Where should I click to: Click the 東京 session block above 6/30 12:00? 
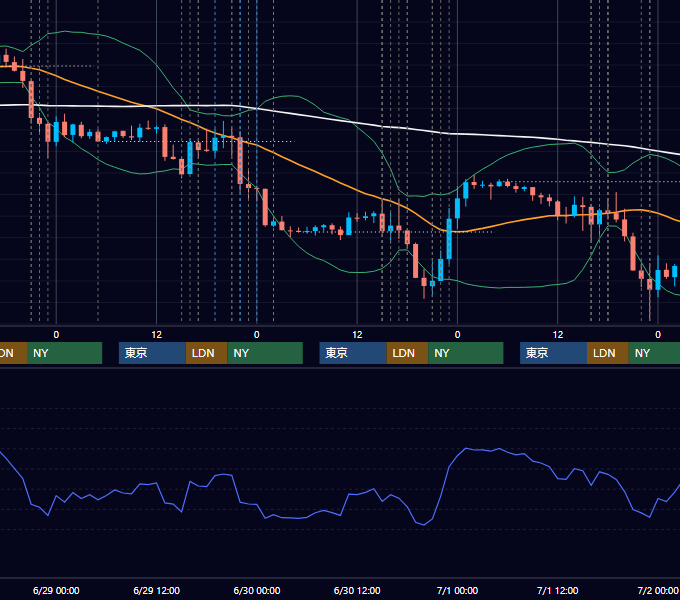[353, 353]
